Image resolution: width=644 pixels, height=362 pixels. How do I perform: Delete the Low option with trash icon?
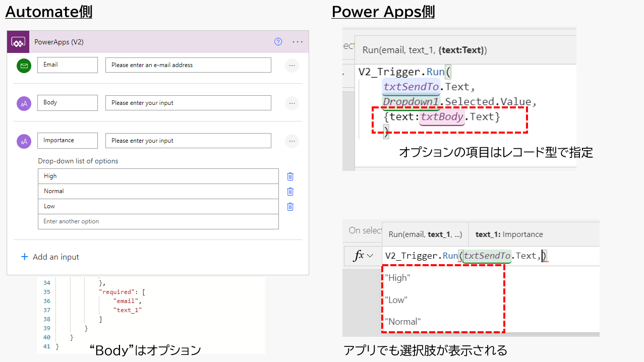(x=290, y=207)
